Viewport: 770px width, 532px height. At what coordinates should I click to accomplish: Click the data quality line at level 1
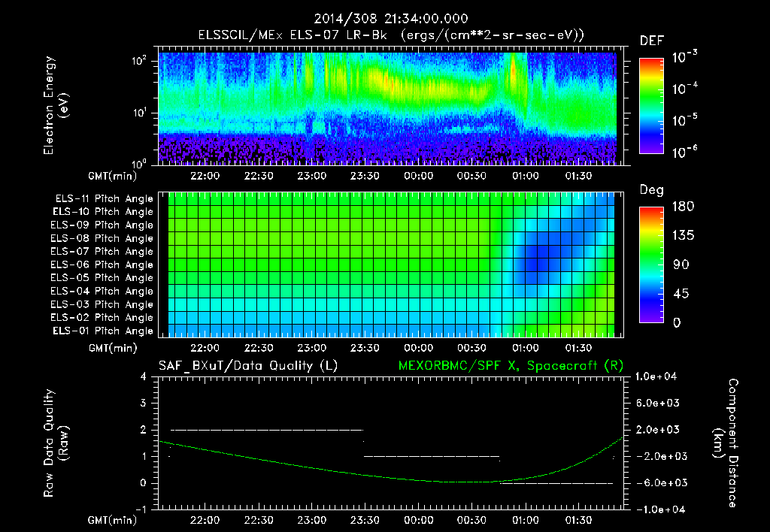(432, 457)
